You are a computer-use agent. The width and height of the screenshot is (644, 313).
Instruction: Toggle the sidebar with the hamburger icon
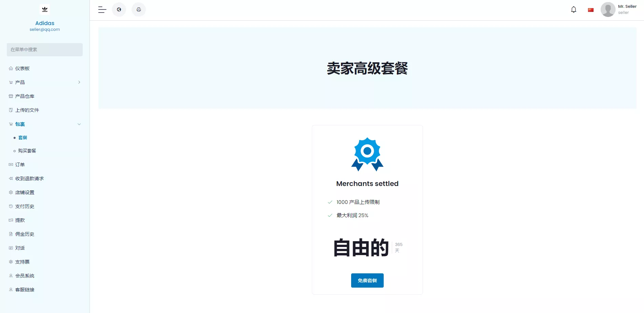point(102,9)
